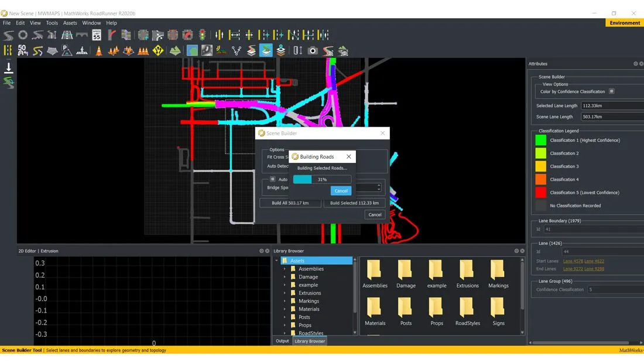Open the RoadStyles folder thumbnail
The height and width of the screenshot is (362, 644).
coord(467,312)
